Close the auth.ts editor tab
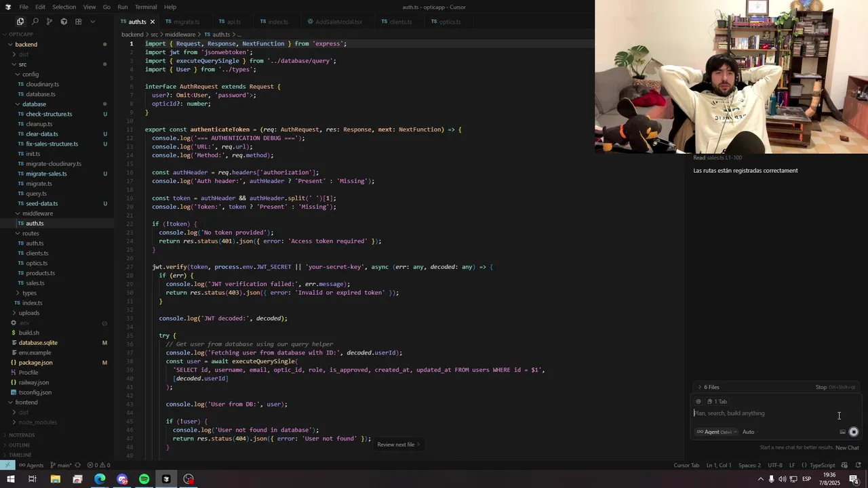Screen dimensions: 868x488 [x=152, y=22]
